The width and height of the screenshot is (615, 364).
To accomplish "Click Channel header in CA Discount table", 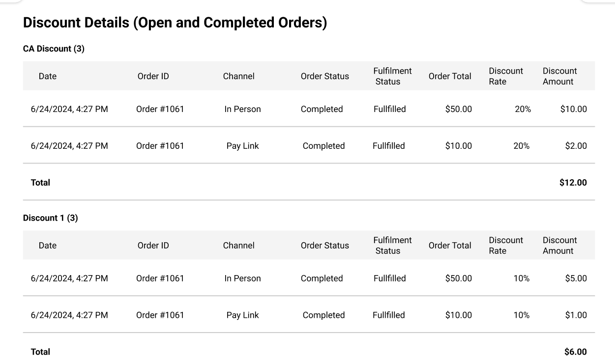I will [x=238, y=76].
